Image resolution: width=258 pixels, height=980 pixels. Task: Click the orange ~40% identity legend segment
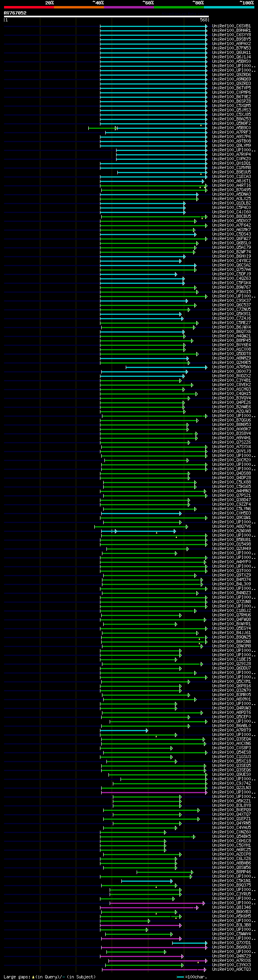pos(79,7)
